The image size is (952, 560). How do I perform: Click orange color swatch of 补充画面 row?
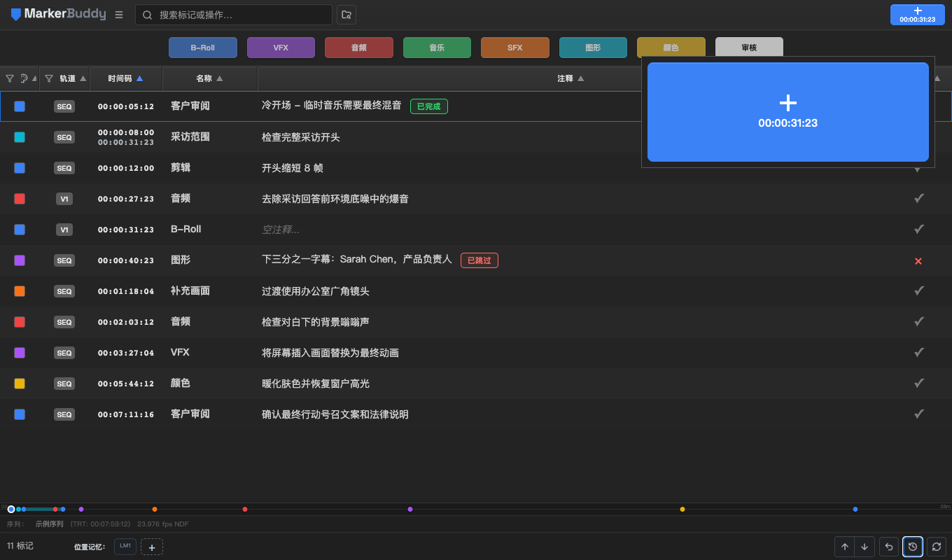tap(20, 291)
